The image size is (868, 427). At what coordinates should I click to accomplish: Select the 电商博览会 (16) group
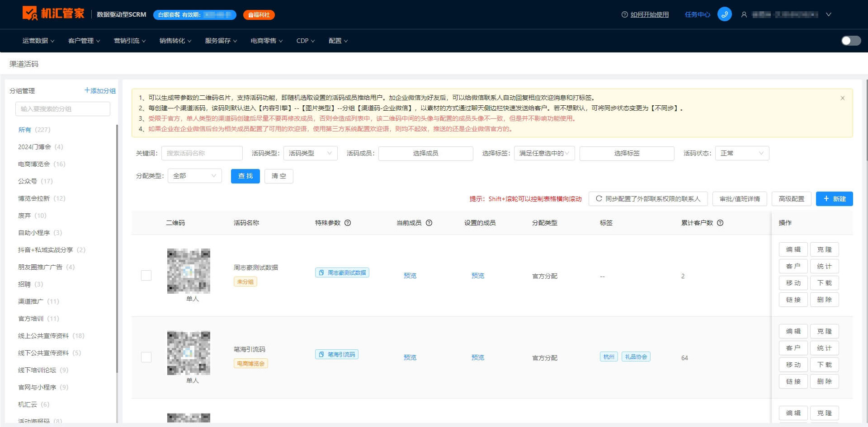click(x=42, y=164)
